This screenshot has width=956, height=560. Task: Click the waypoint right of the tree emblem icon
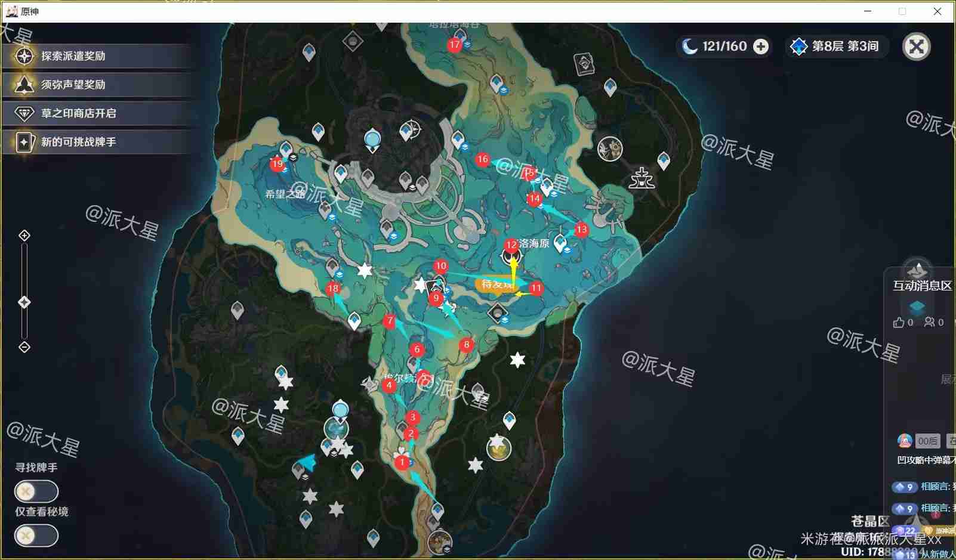[x=663, y=160]
